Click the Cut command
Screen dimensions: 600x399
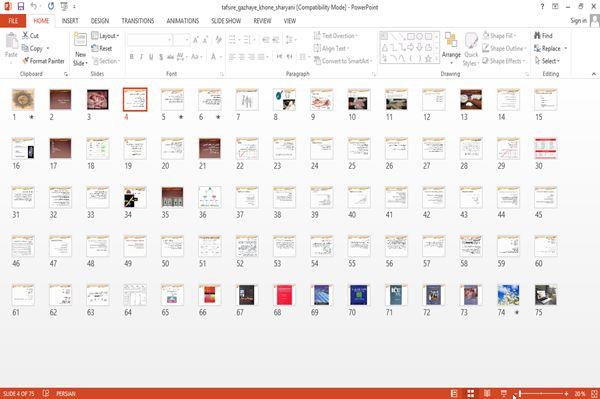pyautogui.click(x=31, y=36)
